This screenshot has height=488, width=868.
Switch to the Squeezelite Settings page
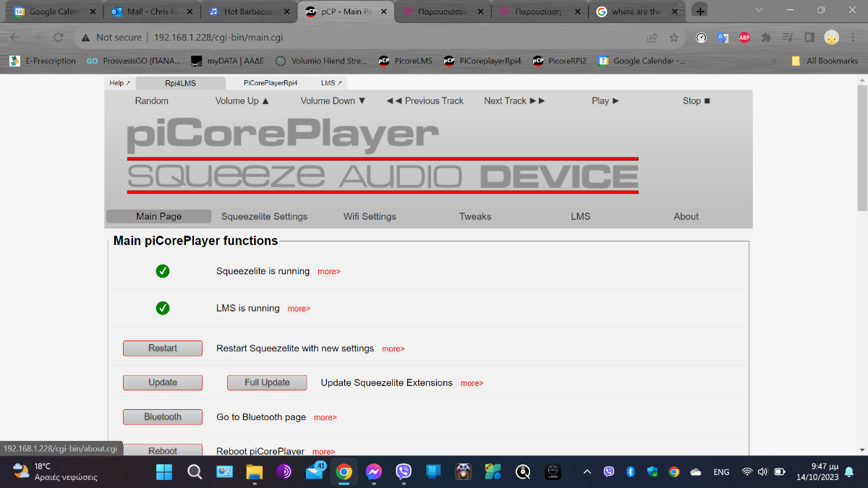point(264,216)
